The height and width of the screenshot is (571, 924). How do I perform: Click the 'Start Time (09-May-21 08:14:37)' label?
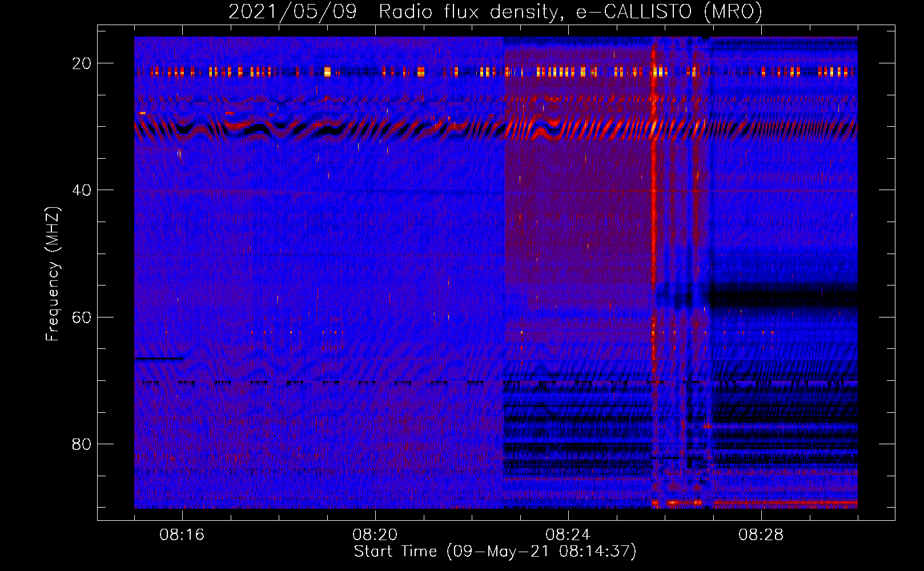point(495,552)
